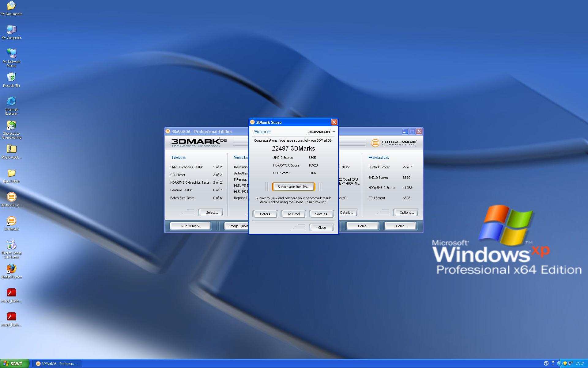Click the Demo button
Image resolution: width=588 pixels, height=368 pixels.
tap(363, 226)
